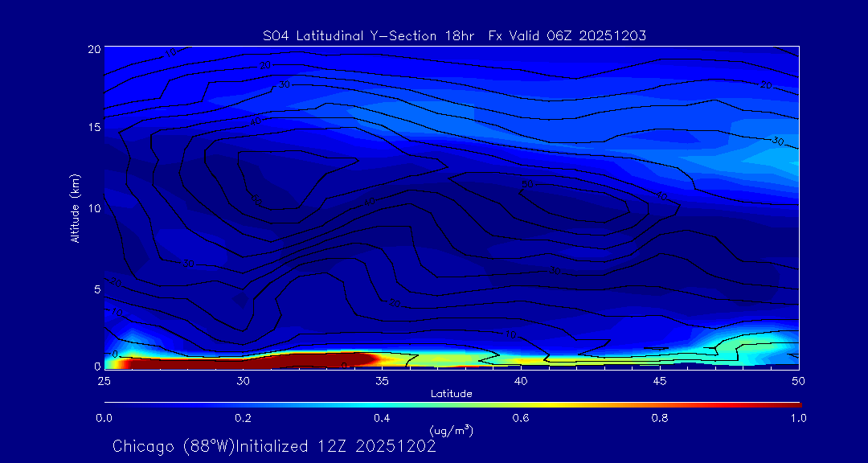Select altitude axis tick label 15

pos(93,127)
